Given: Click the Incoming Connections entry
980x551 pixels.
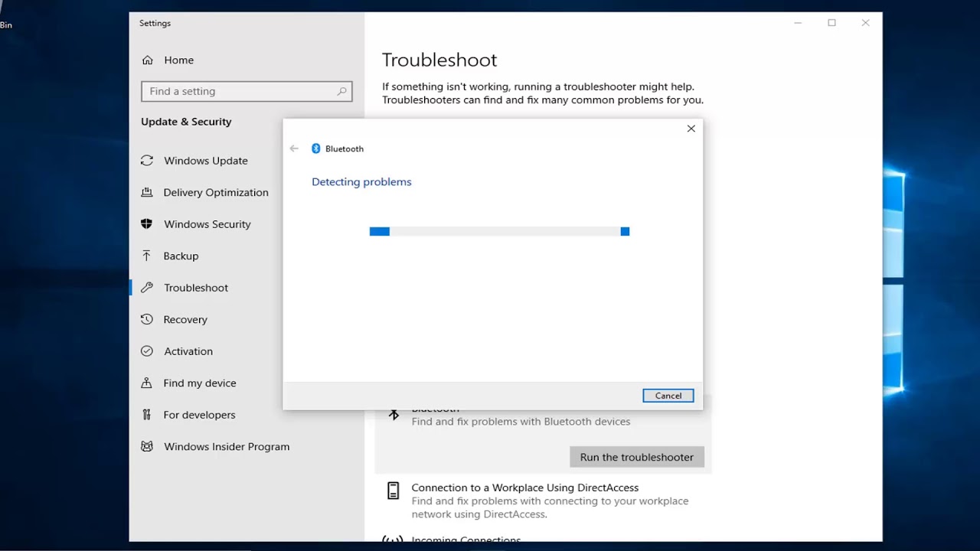Looking at the screenshot, I should coord(465,539).
